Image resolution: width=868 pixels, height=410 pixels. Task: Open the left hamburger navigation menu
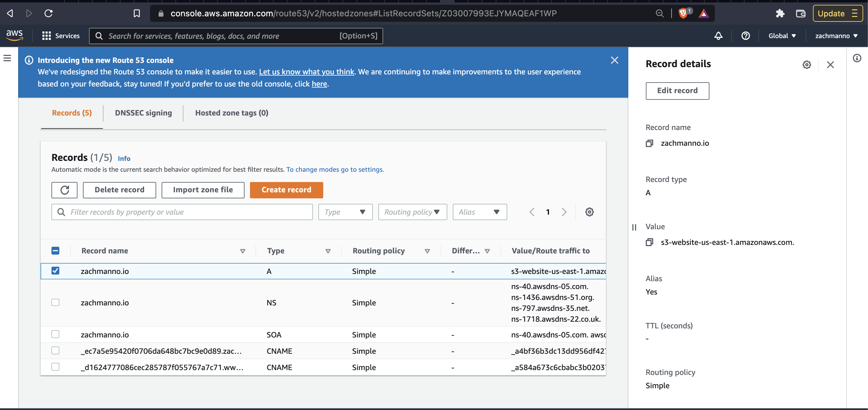[7, 58]
